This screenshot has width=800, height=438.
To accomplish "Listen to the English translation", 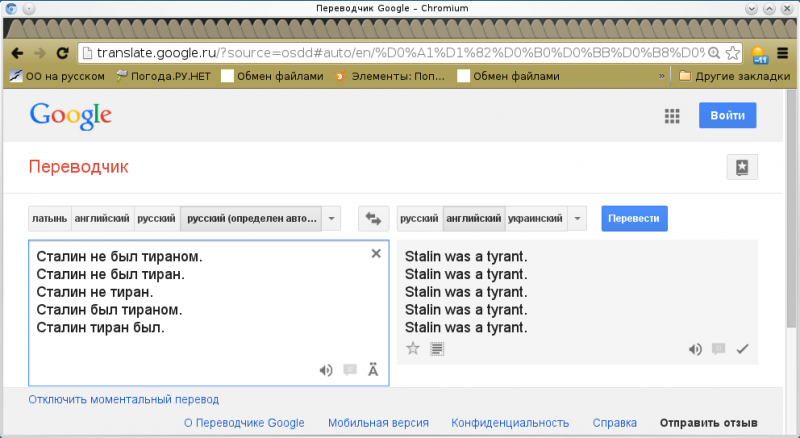I will coord(695,349).
